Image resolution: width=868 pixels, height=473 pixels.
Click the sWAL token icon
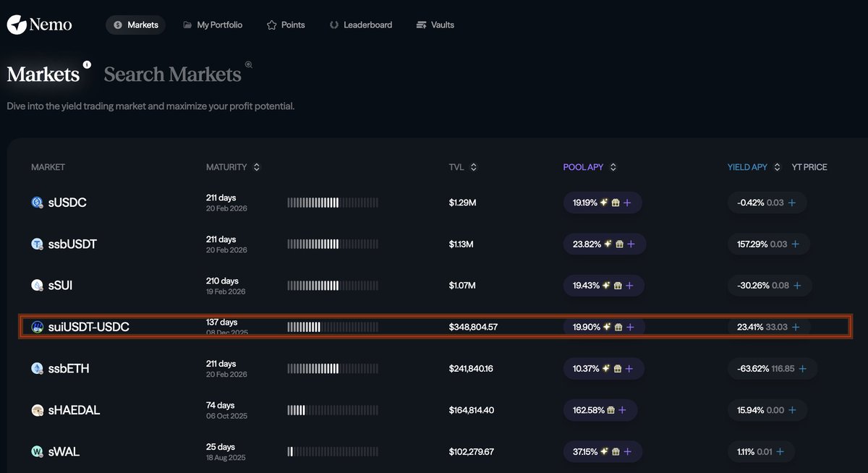pos(37,452)
